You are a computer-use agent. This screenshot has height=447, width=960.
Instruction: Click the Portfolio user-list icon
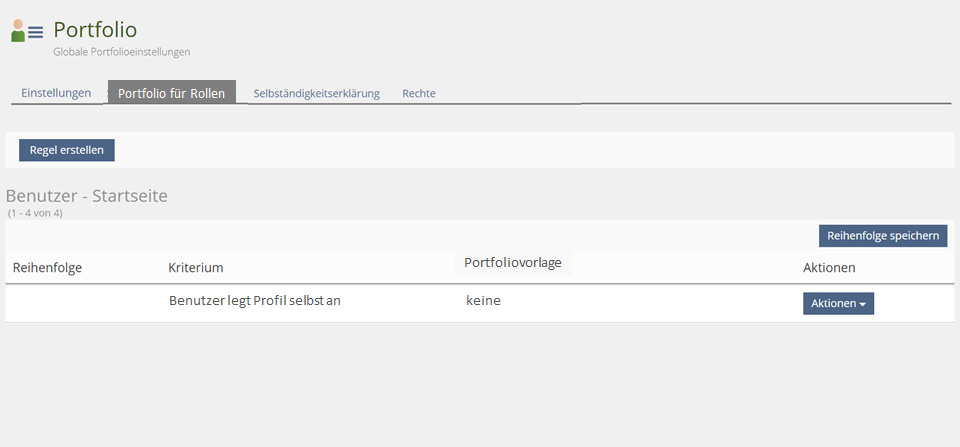[x=27, y=31]
